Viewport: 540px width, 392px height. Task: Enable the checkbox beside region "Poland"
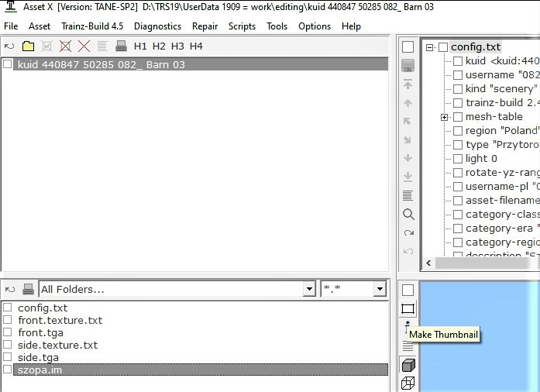click(x=458, y=131)
